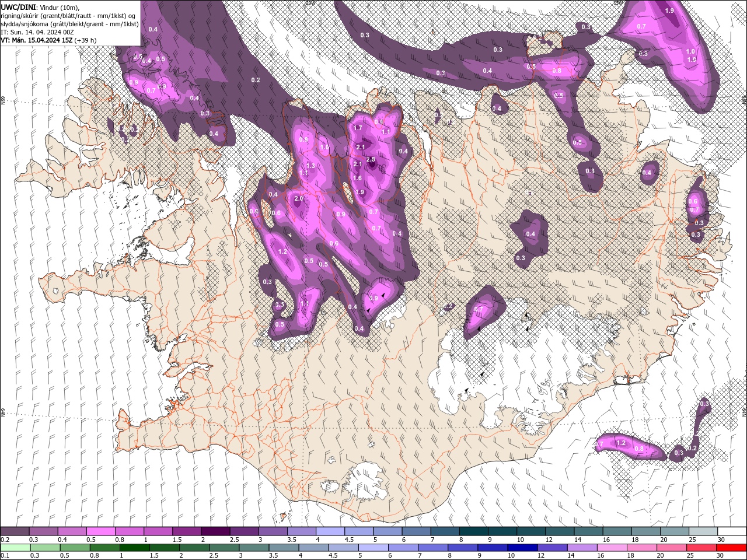Select the "IT: Sun. 14. 04. 2024 00Z" line
Image resolution: width=747 pixels, height=560 pixels.
coord(37,32)
